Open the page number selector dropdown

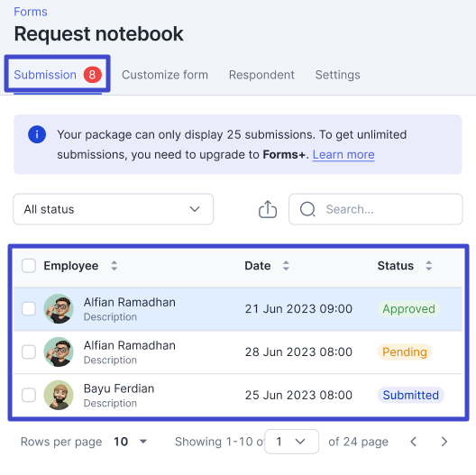[x=291, y=442]
